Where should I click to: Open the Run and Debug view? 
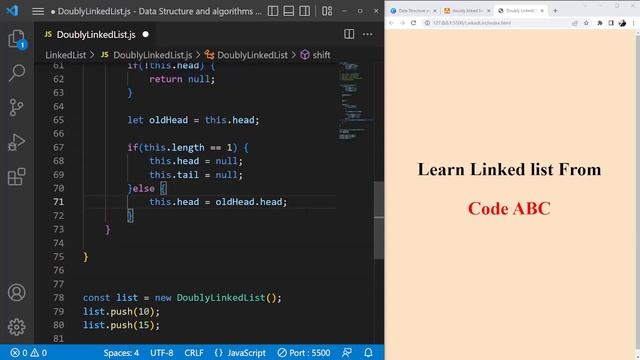tap(16, 142)
